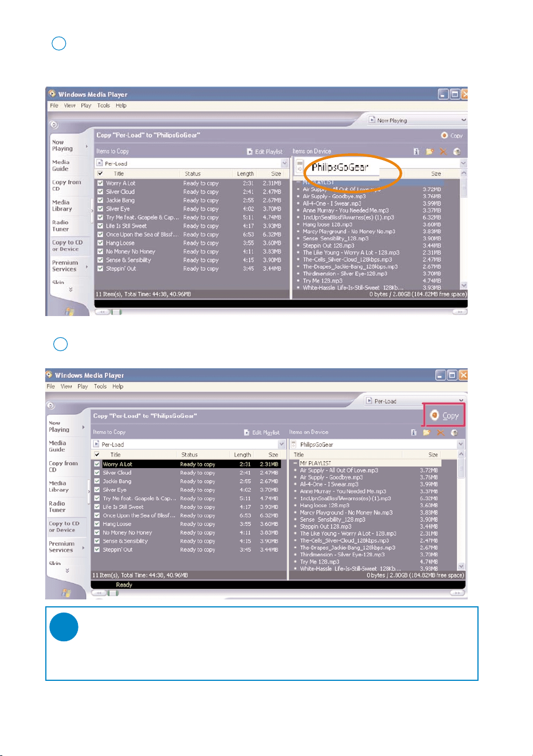Viewport: 533px width, 756px height.
Task: Select Copy to CD or Device in lower window
Action: pos(64,527)
